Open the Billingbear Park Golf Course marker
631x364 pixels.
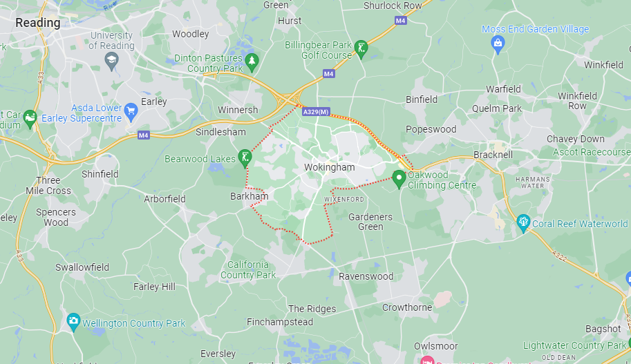[361, 50]
